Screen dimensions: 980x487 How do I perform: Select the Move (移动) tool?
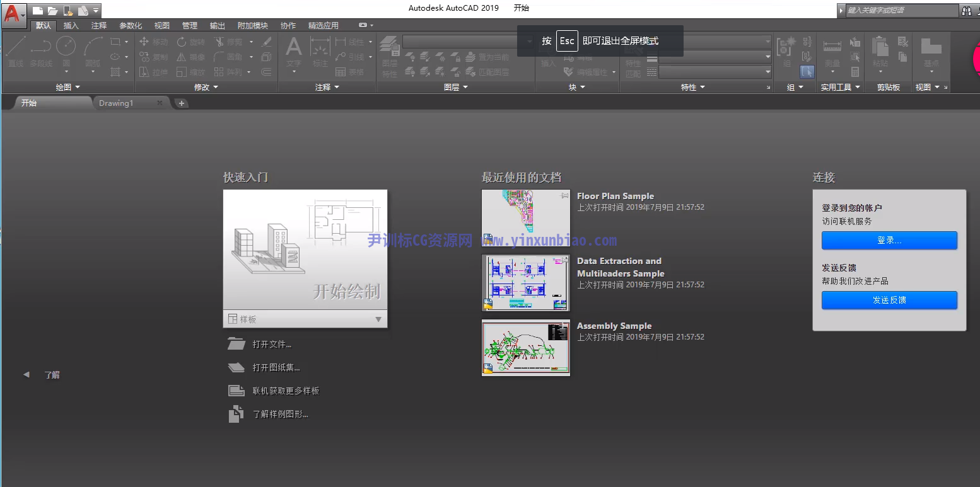pyautogui.click(x=154, y=42)
